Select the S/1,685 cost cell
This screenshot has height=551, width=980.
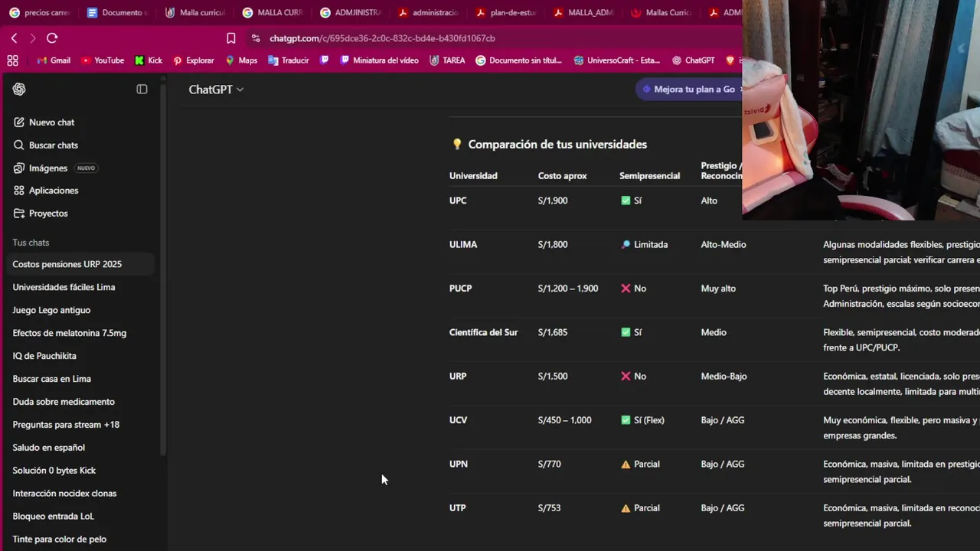(x=552, y=332)
